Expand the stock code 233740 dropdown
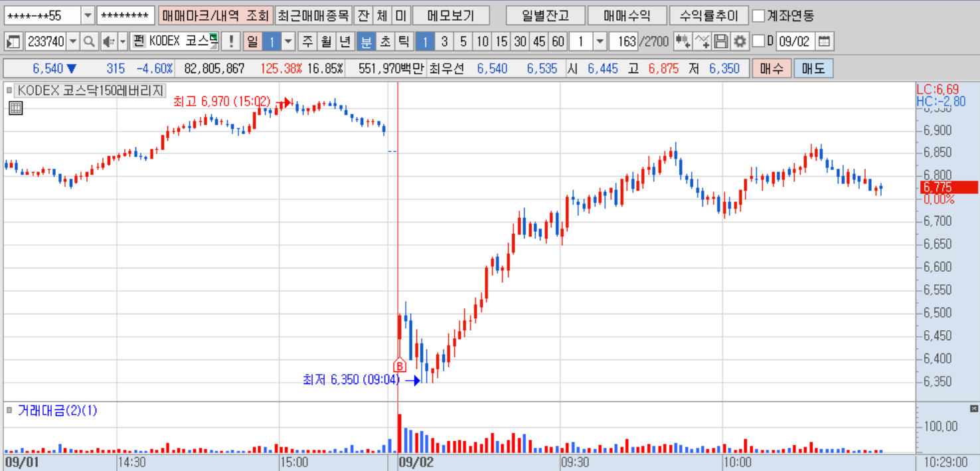980x471 pixels. 73,42
